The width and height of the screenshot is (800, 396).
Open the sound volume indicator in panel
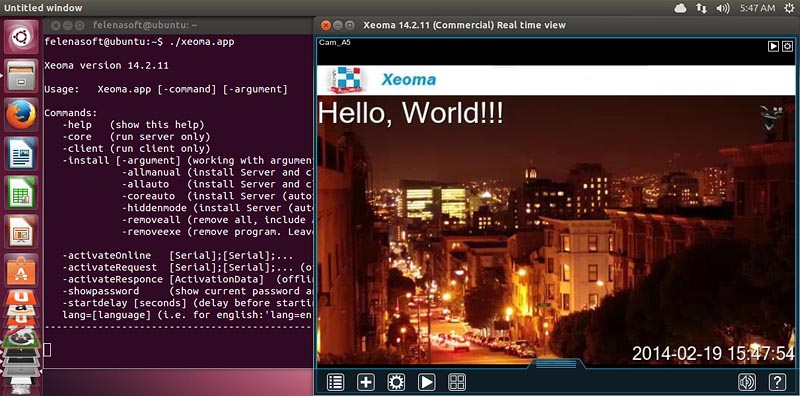click(722, 8)
